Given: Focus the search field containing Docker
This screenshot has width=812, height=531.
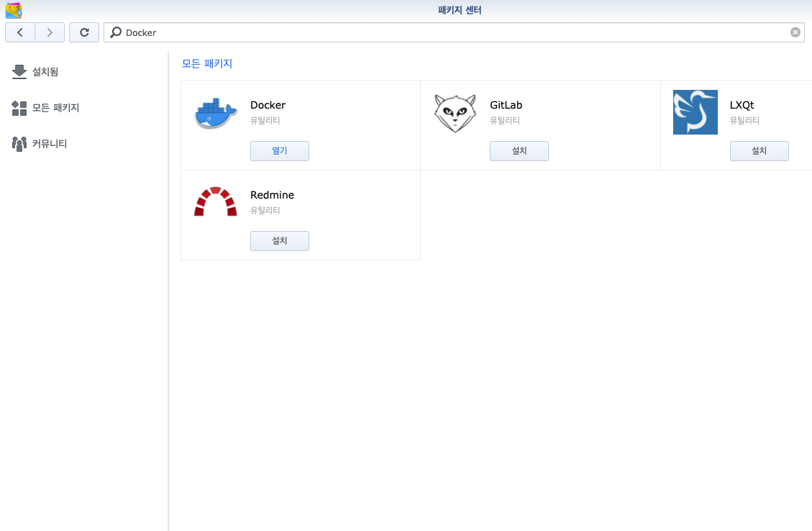Looking at the screenshot, I should tap(454, 32).
